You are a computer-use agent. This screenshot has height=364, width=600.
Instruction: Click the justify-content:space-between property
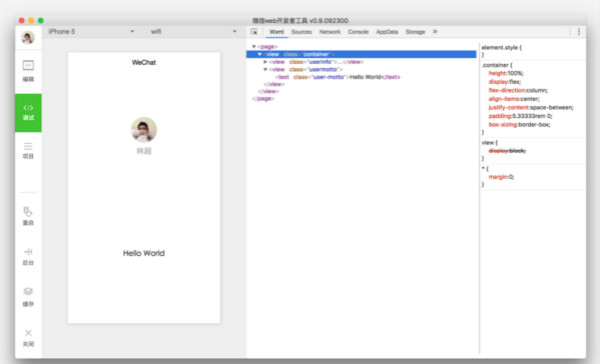click(x=531, y=107)
